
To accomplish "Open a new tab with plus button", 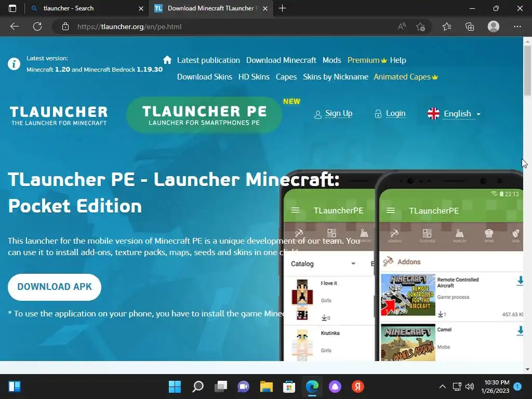I will click(x=282, y=8).
